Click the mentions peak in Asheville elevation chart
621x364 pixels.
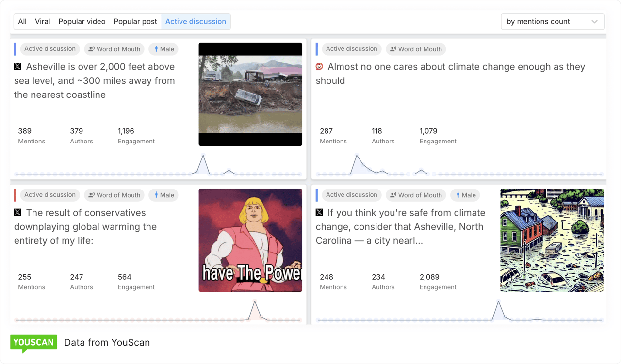point(203,156)
